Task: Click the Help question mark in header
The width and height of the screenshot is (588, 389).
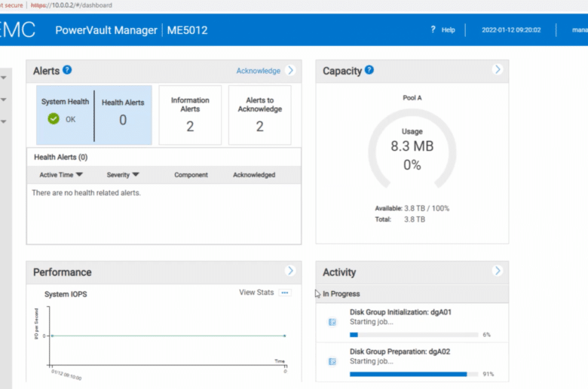Action: [433, 29]
